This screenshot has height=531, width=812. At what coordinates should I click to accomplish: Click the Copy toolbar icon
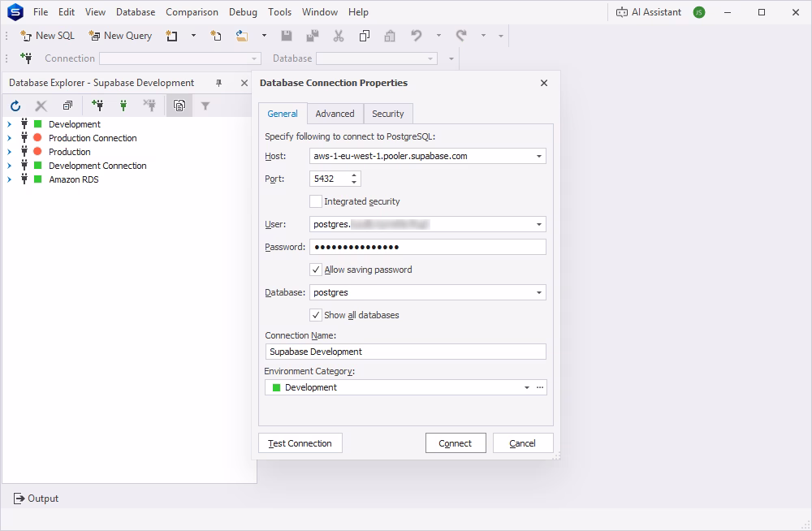click(x=365, y=36)
